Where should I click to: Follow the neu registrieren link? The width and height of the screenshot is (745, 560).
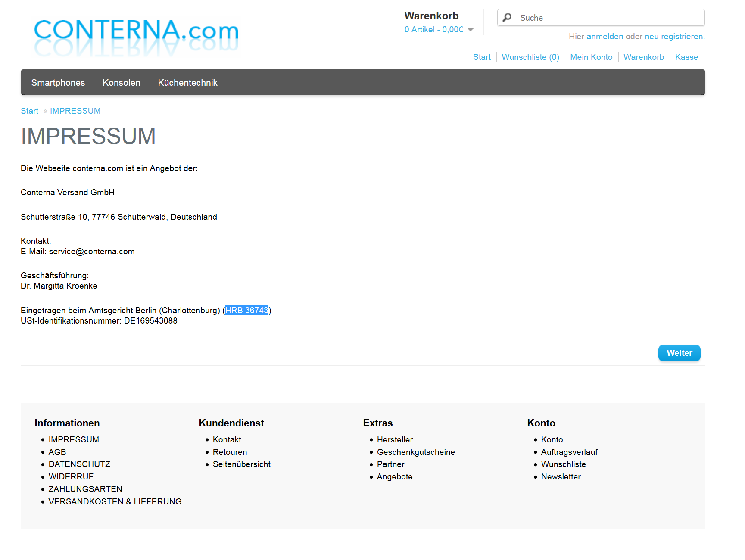coord(674,37)
